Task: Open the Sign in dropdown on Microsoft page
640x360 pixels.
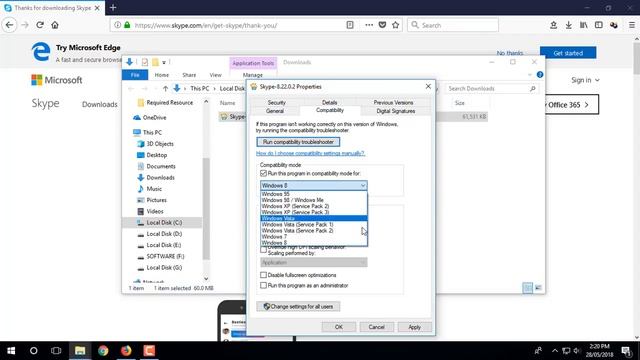Action: [x=585, y=80]
